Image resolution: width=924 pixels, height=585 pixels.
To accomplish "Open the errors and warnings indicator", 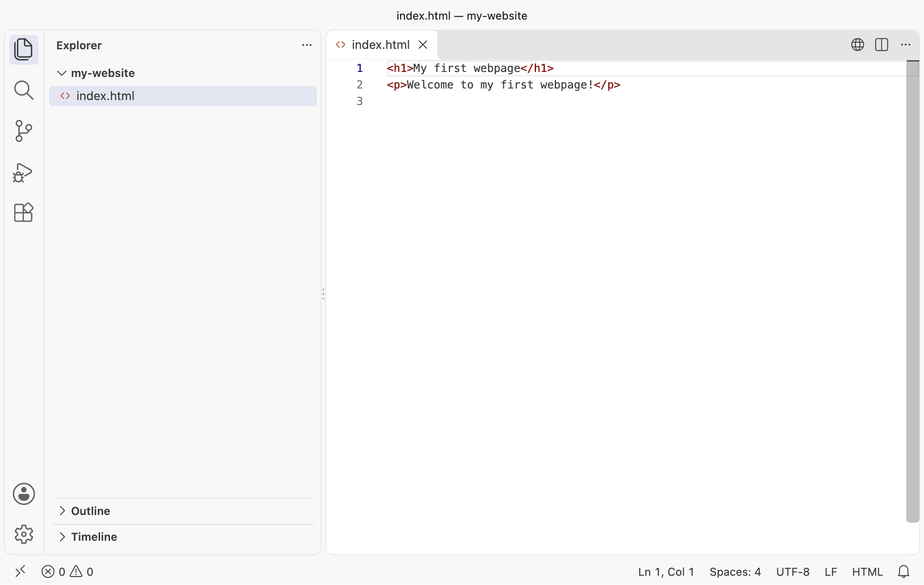I will tap(67, 572).
